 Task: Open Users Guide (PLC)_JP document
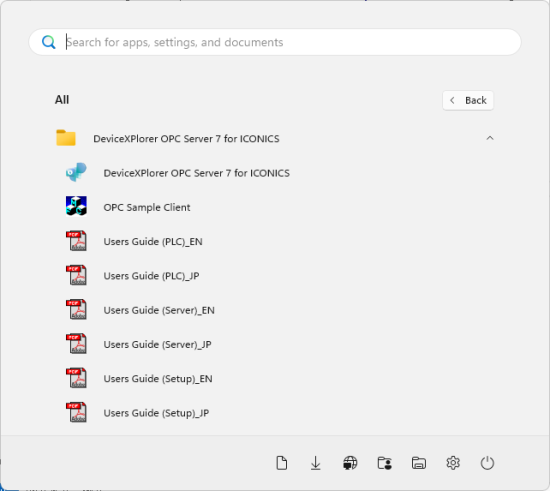[x=151, y=276]
